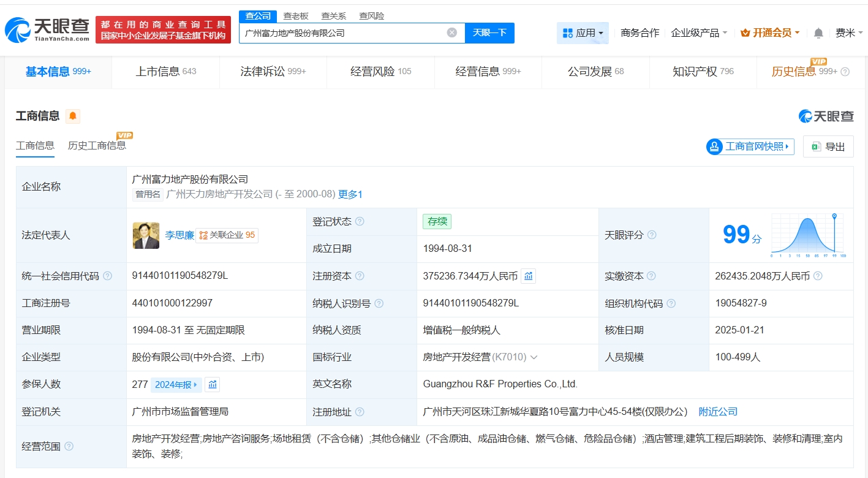Switch to 查公司 search tab

click(258, 16)
